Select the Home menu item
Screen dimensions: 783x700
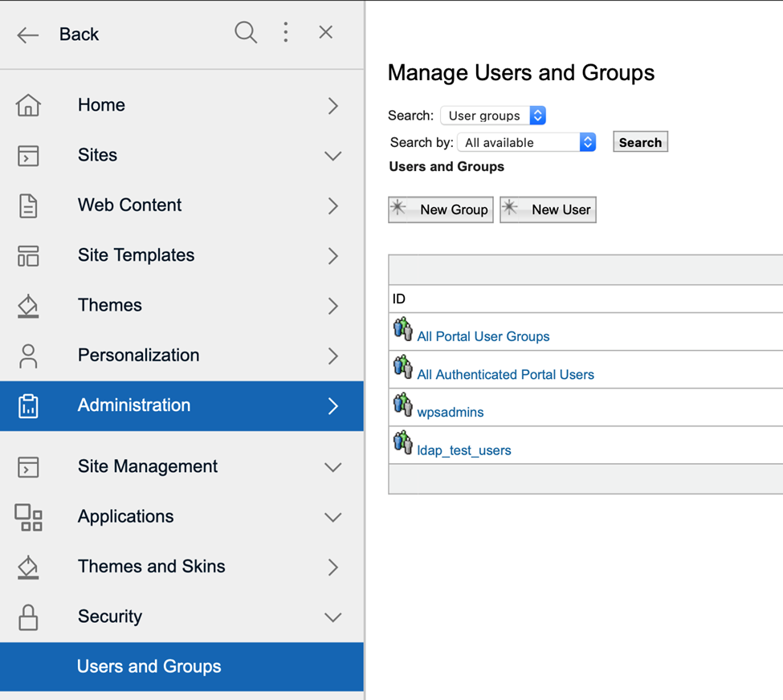(181, 105)
